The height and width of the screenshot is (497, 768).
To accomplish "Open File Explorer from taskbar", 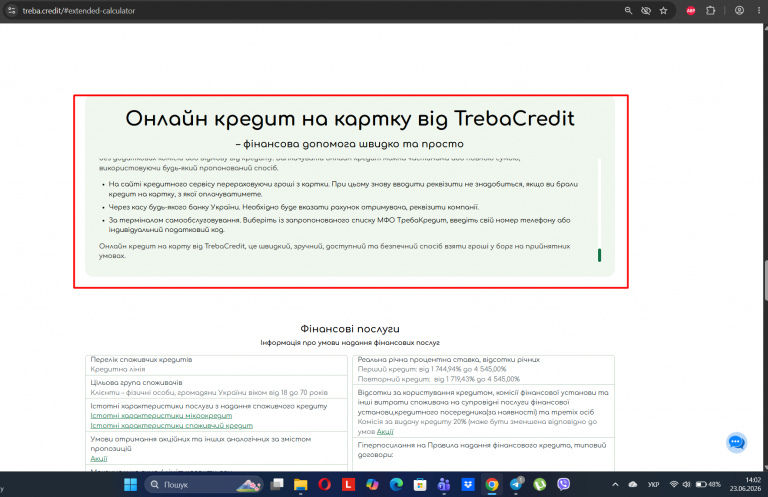I will point(300,484).
